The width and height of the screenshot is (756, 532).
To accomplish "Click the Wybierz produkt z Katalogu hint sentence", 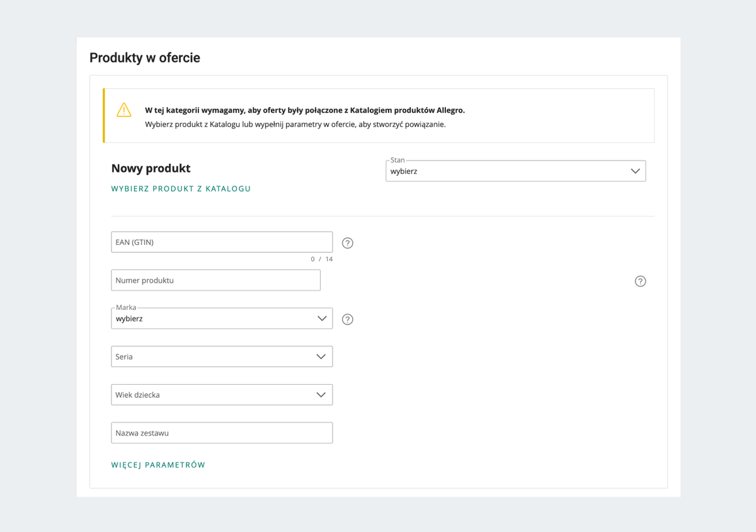I will point(295,125).
